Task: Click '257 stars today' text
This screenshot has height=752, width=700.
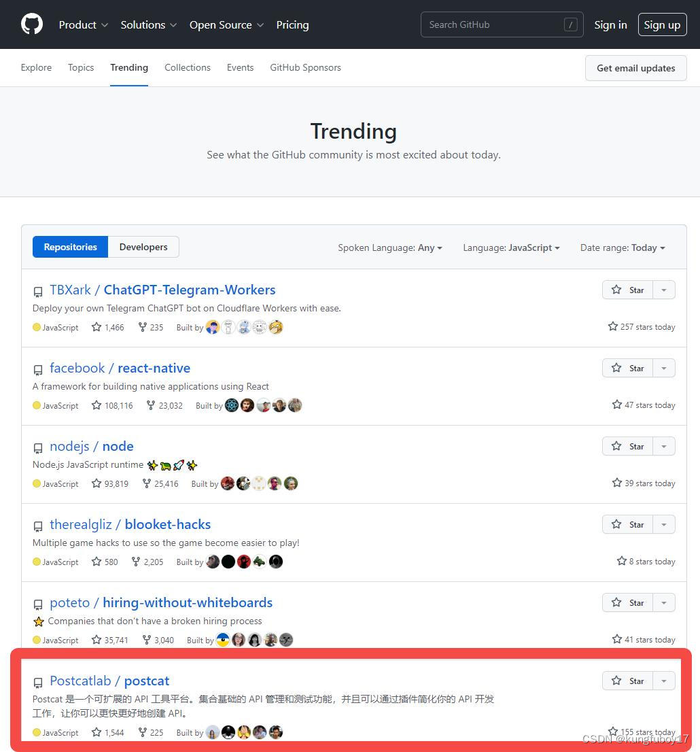Action: 642,326
